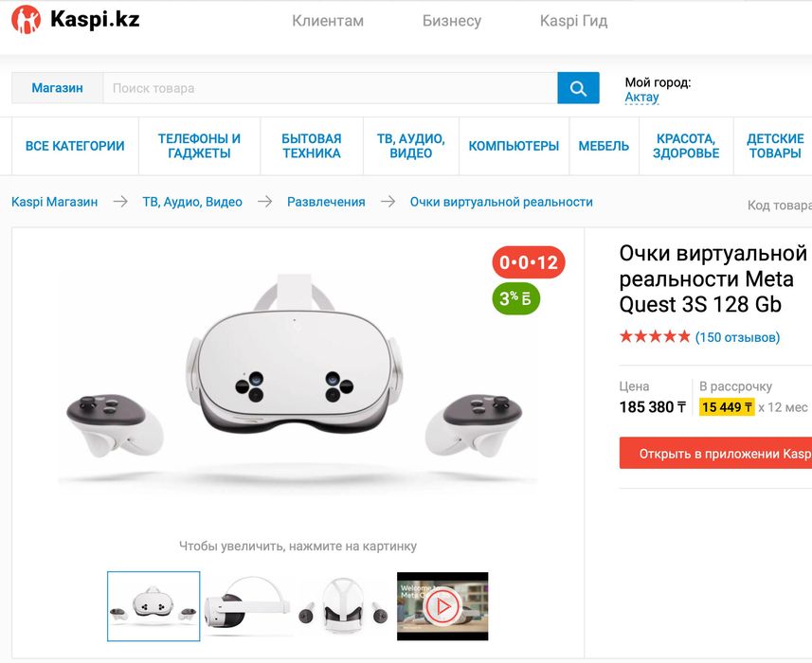The height and width of the screenshot is (663, 812).
Task: Change city by clicking Актау
Action: point(641,98)
